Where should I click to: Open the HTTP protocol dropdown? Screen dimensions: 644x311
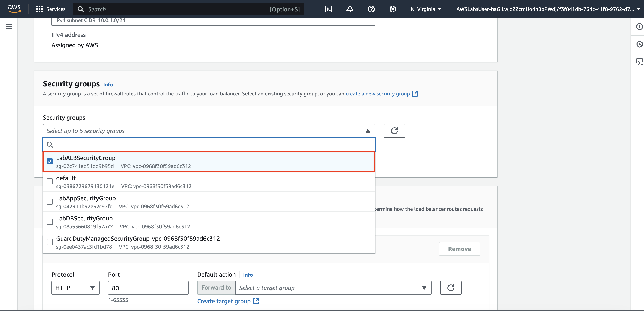[x=75, y=288]
